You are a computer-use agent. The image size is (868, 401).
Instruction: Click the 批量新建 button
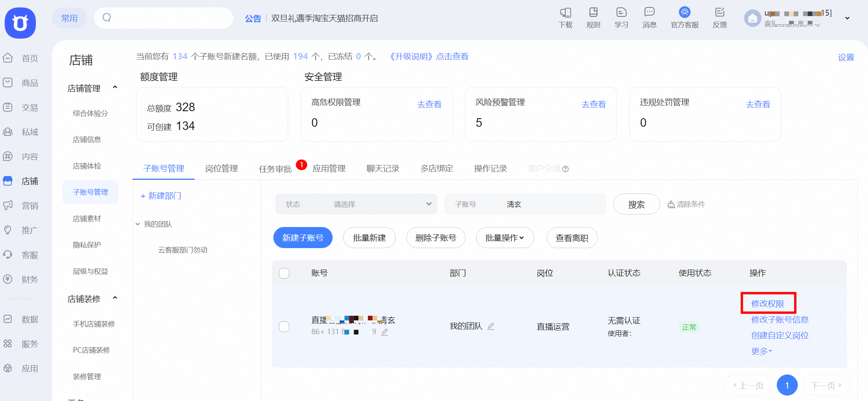click(x=369, y=238)
